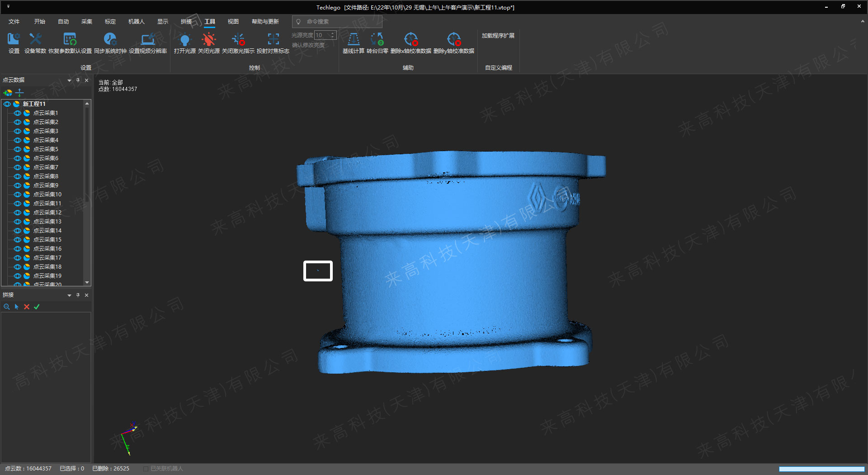Click the green checkmark in 拼接 panel
868x475 pixels.
pyautogui.click(x=37, y=307)
